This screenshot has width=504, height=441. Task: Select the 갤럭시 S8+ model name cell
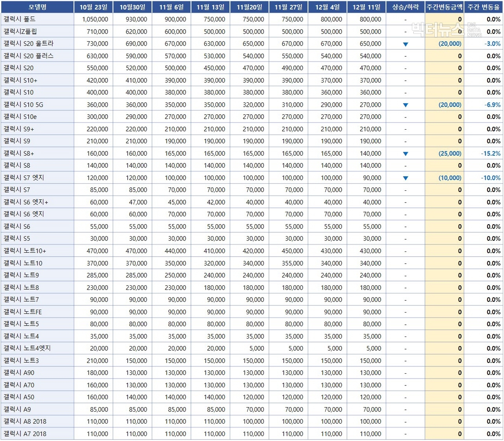click(37, 154)
